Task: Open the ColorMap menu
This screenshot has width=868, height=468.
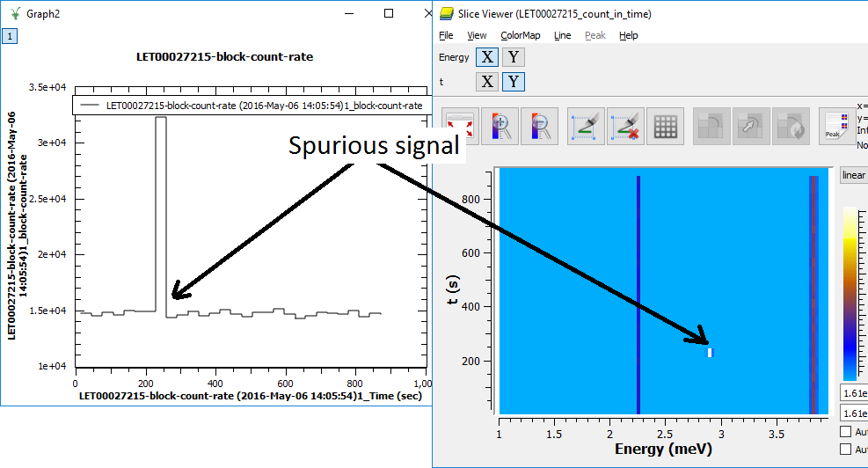Action: pos(521,35)
